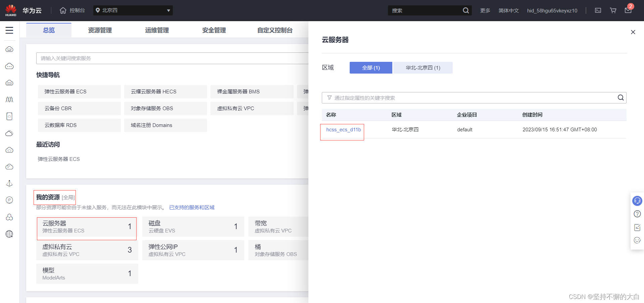Select the 华北-北京四 (1) region filter
This screenshot has width=644, height=303.
coord(423,68)
